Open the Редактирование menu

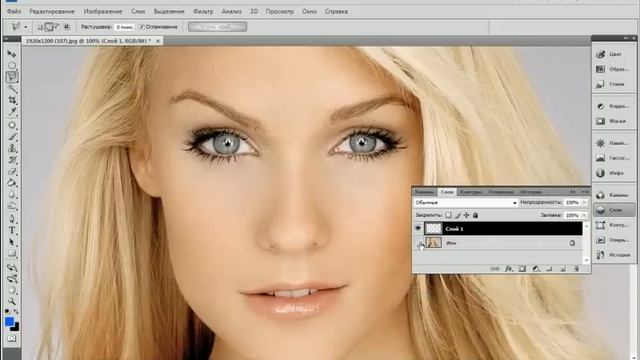point(52,11)
